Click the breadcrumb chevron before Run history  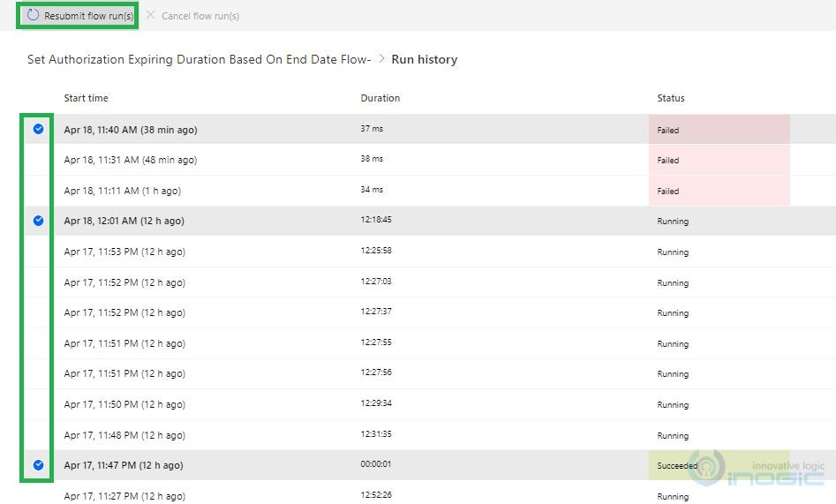(381, 58)
